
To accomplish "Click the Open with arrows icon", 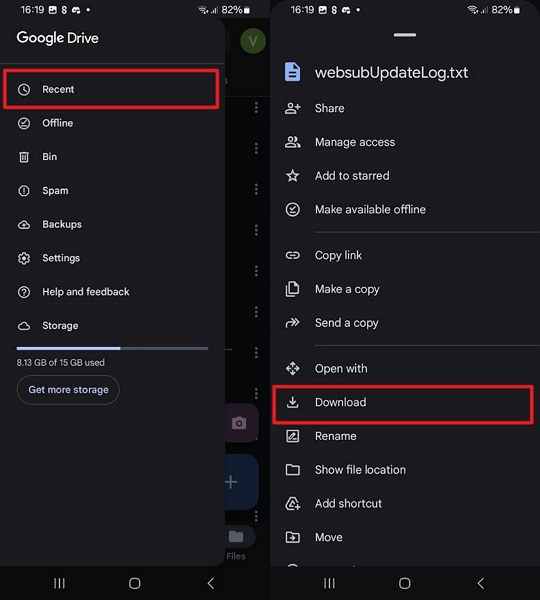I will point(293,368).
